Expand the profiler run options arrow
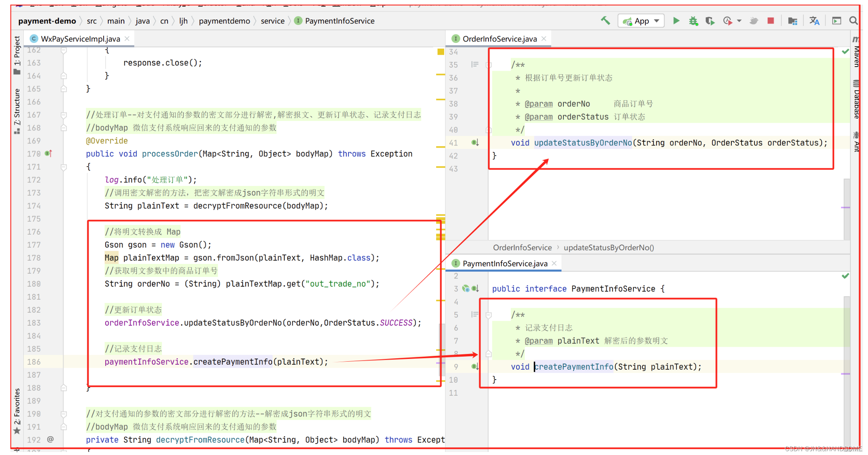The image size is (868, 455). pos(739,21)
